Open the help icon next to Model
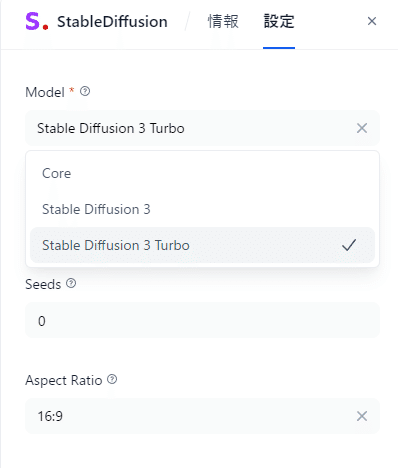Viewport: 398px width, 468px height. point(85,91)
